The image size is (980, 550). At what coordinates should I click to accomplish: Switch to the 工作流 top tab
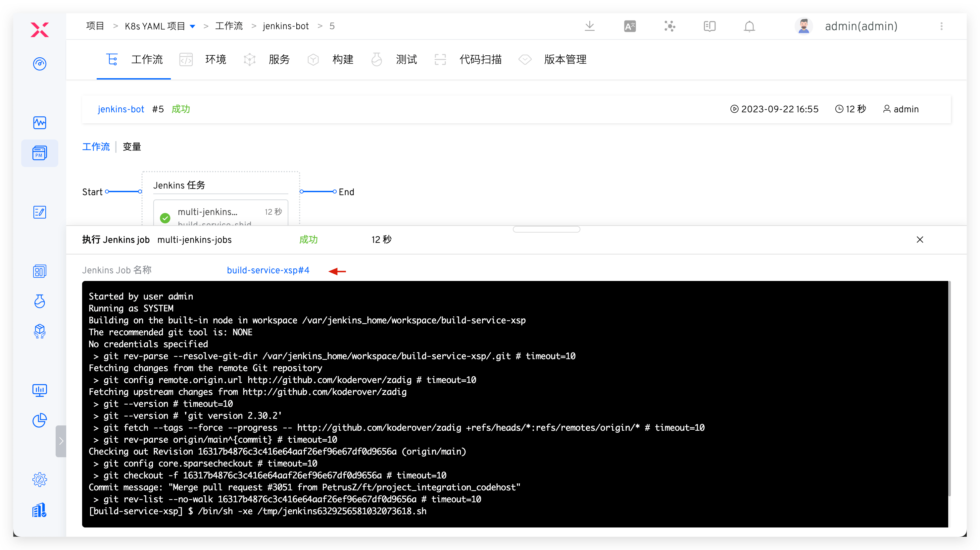tap(133, 59)
